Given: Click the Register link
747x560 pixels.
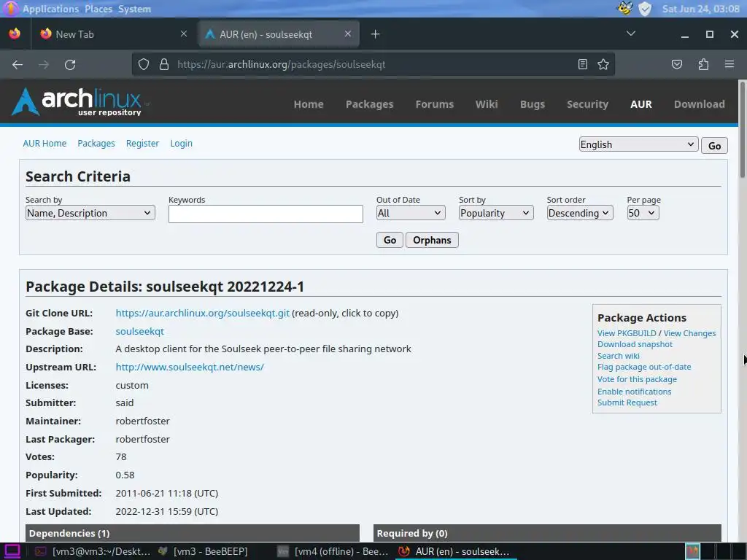Looking at the screenshot, I should [x=142, y=144].
